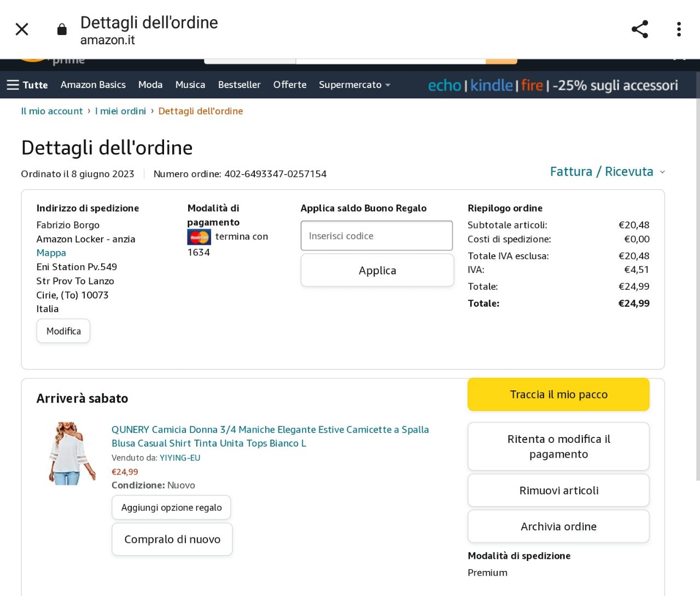Viewport: 700px width, 596px height.
Task: Open the Mappa link for the locker
Action: (51, 253)
